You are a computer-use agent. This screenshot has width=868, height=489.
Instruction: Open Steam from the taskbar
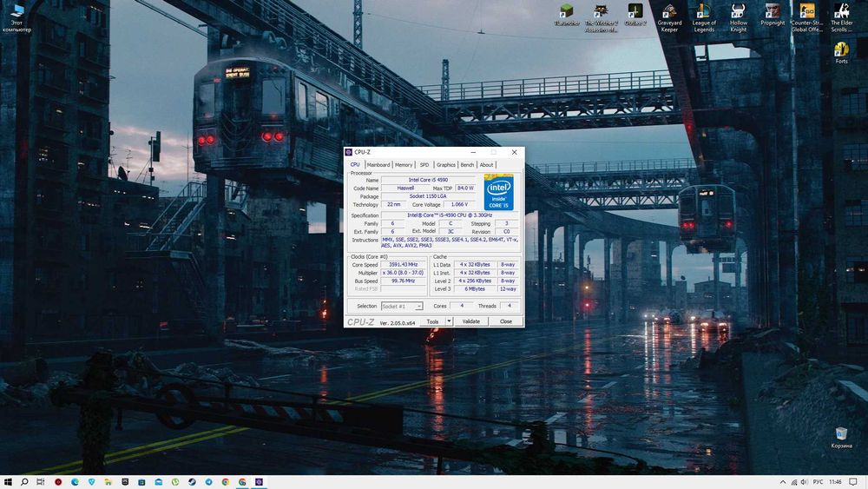(192, 482)
